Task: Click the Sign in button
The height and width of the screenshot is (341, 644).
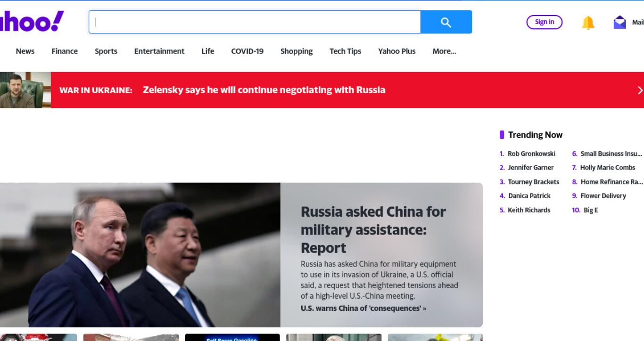Action: (x=545, y=22)
